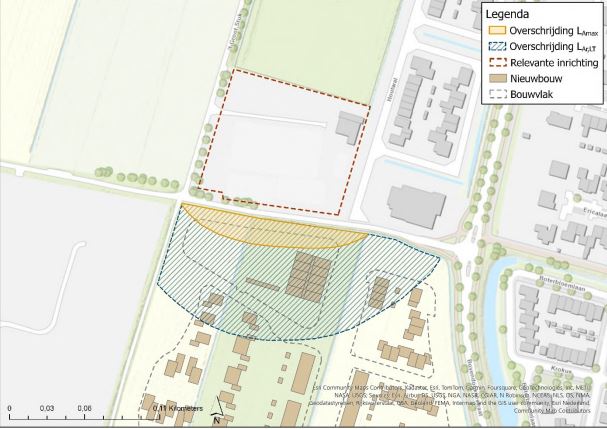Click the Krokus street label
The width and height of the screenshot is (607, 429).
click(x=559, y=369)
